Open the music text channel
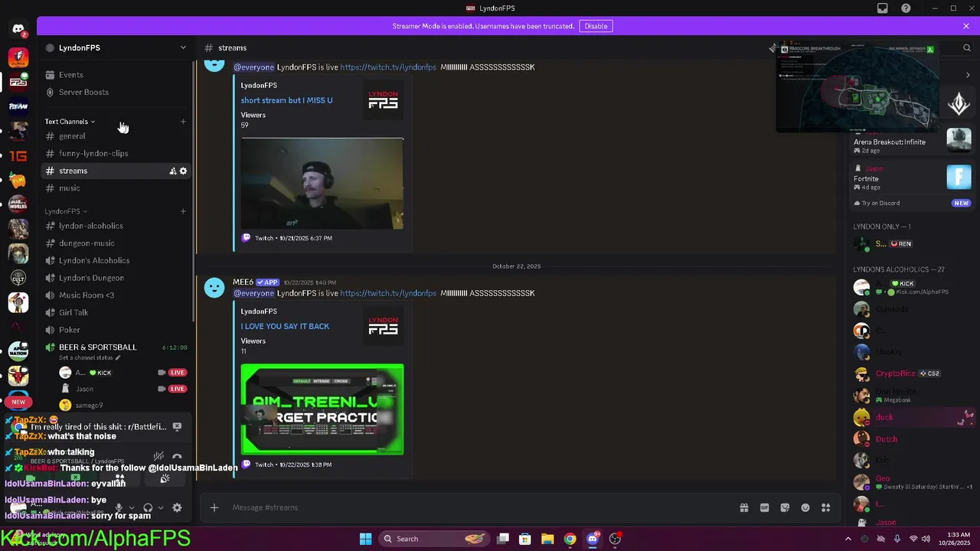The width and height of the screenshot is (980, 551). (115, 188)
